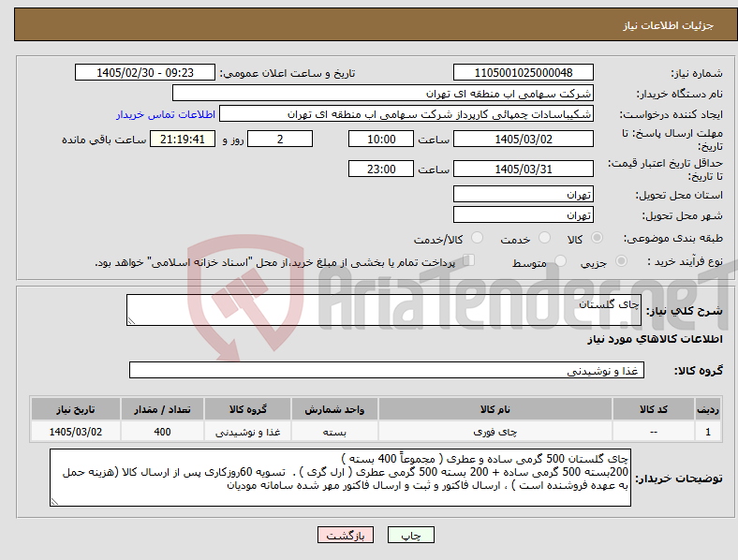Click the resize grip of the buyer notes textarea
This screenshot has width=738, height=560.
(54, 502)
